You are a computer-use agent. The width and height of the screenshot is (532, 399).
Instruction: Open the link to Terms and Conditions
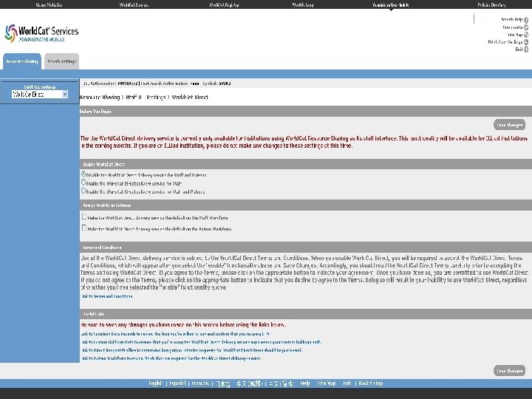coord(107,296)
